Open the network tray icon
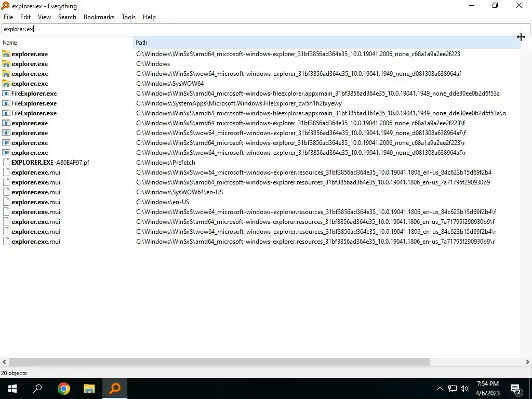Viewport: 532px width, 399px height. (453, 389)
